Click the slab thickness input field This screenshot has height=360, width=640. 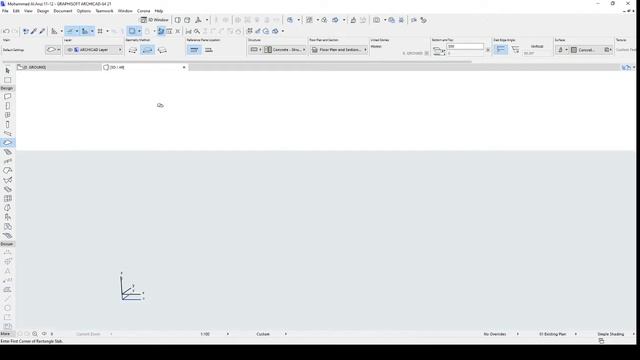point(465,47)
